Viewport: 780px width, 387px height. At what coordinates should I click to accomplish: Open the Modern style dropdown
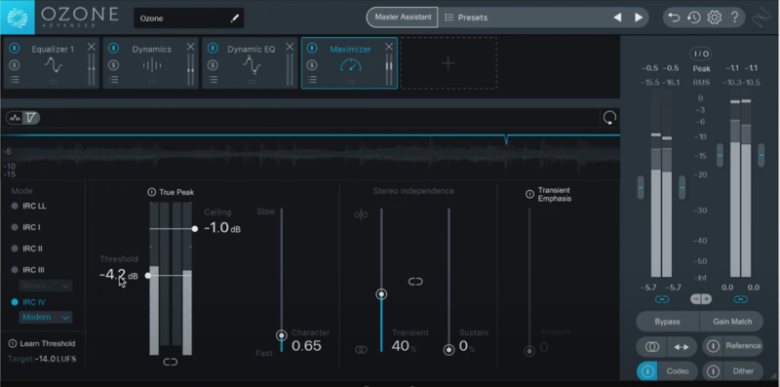coord(45,317)
